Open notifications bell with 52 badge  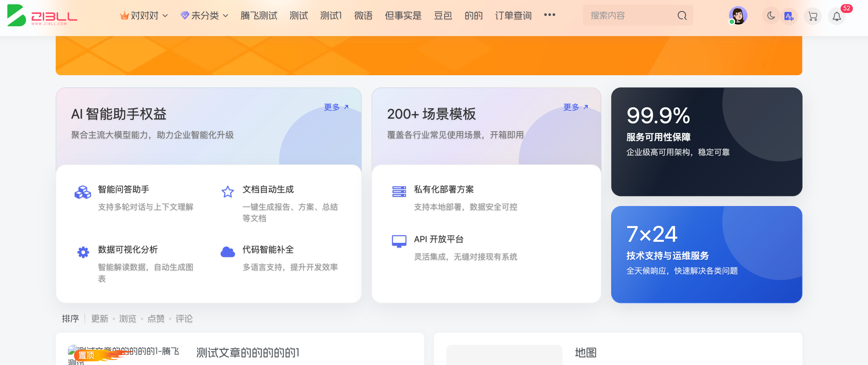[837, 16]
